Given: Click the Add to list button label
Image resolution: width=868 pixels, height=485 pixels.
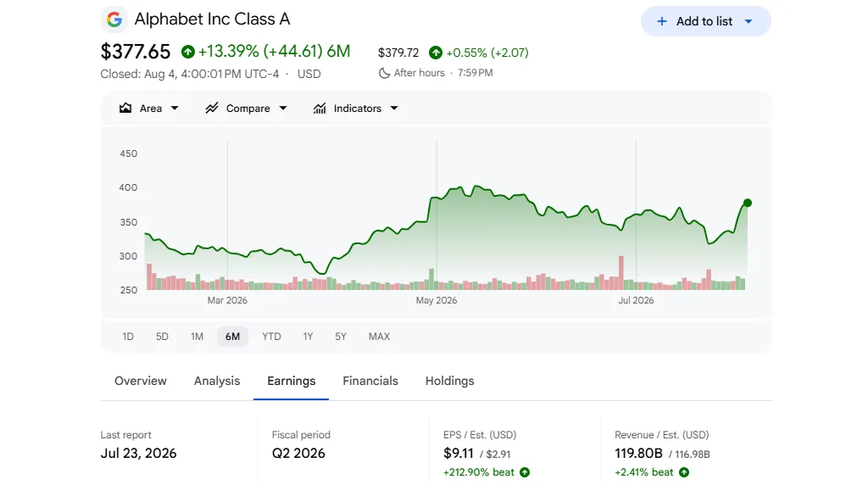Looking at the screenshot, I should [x=704, y=21].
